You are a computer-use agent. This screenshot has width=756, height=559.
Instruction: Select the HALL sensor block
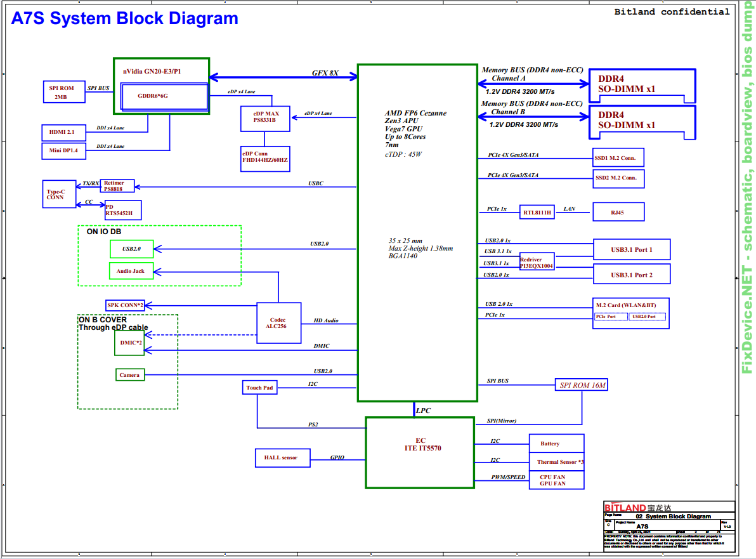282,457
